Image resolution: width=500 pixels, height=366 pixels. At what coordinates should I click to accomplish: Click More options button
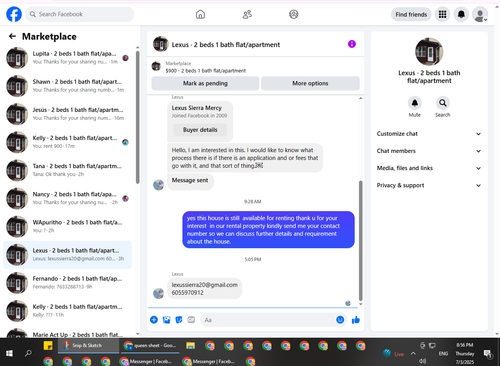[x=310, y=83]
